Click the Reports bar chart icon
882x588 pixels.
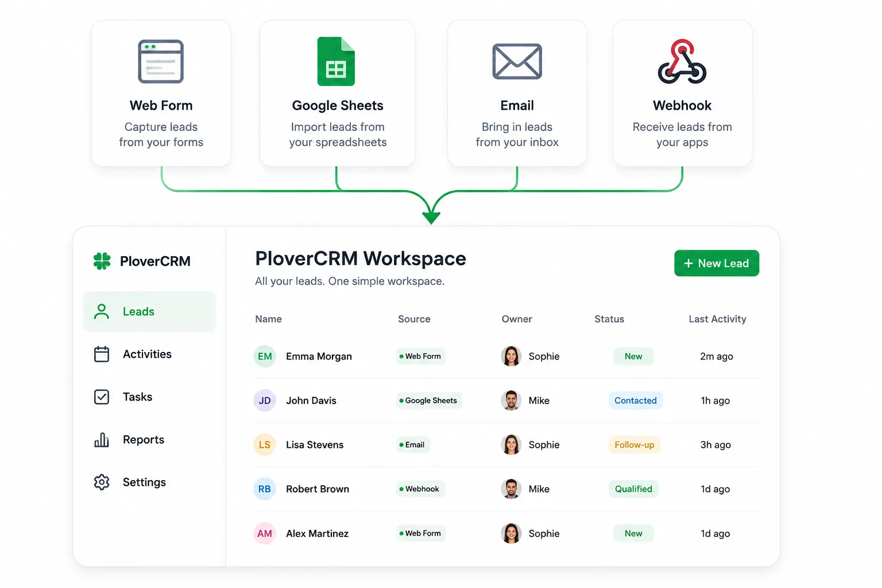[102, 440]
